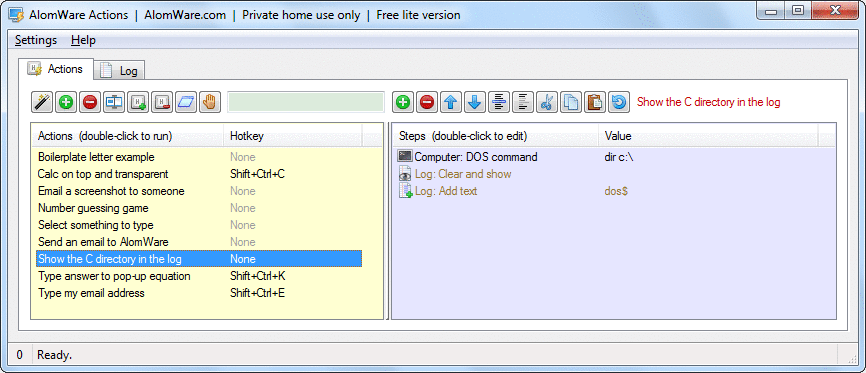Click the Hotkey column header

(x=293, y=136)
